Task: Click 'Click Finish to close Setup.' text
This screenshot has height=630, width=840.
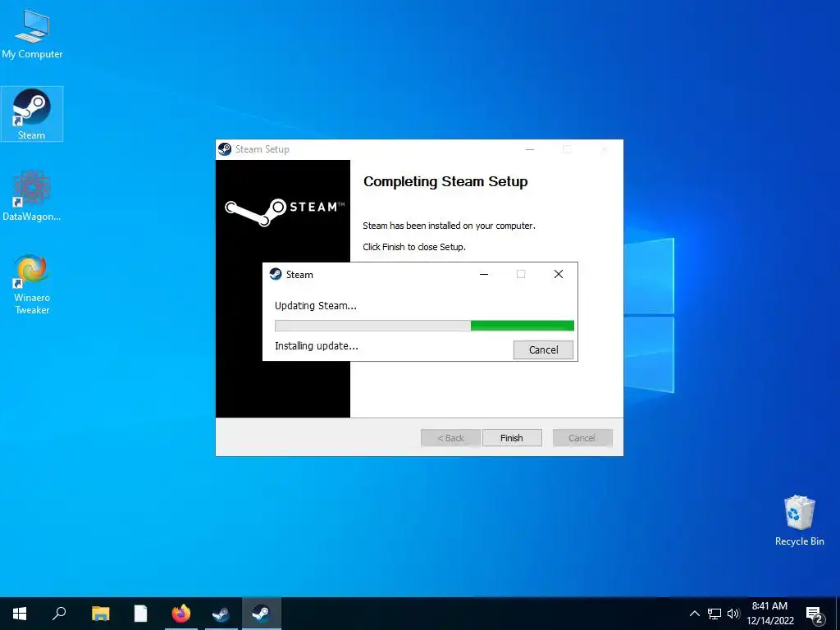Action: [x=414, y=247]
